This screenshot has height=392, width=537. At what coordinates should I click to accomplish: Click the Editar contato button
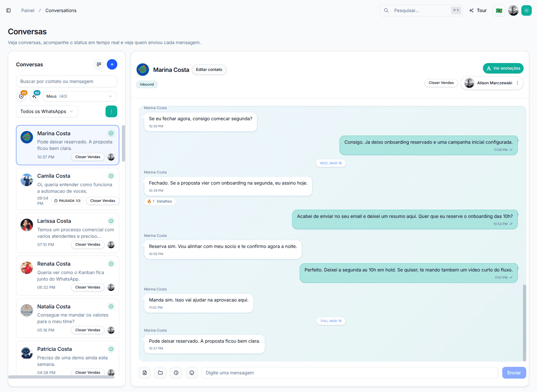(x=209, y=70)
